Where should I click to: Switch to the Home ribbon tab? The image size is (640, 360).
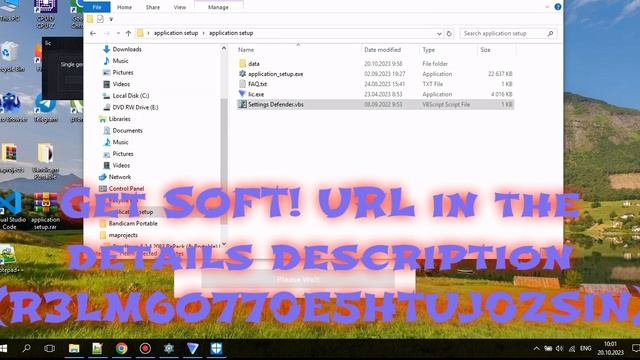124,7
